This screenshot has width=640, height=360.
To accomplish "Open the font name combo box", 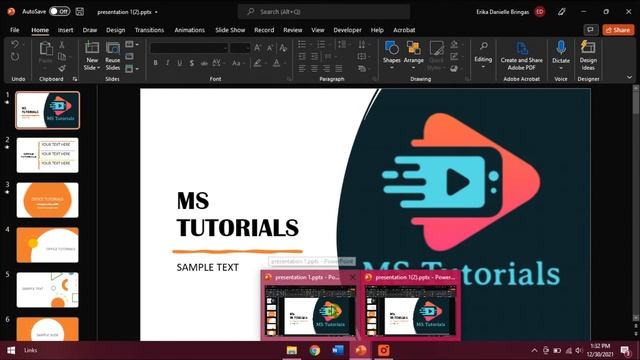I will pyautogui.click(x=189, y=48).
